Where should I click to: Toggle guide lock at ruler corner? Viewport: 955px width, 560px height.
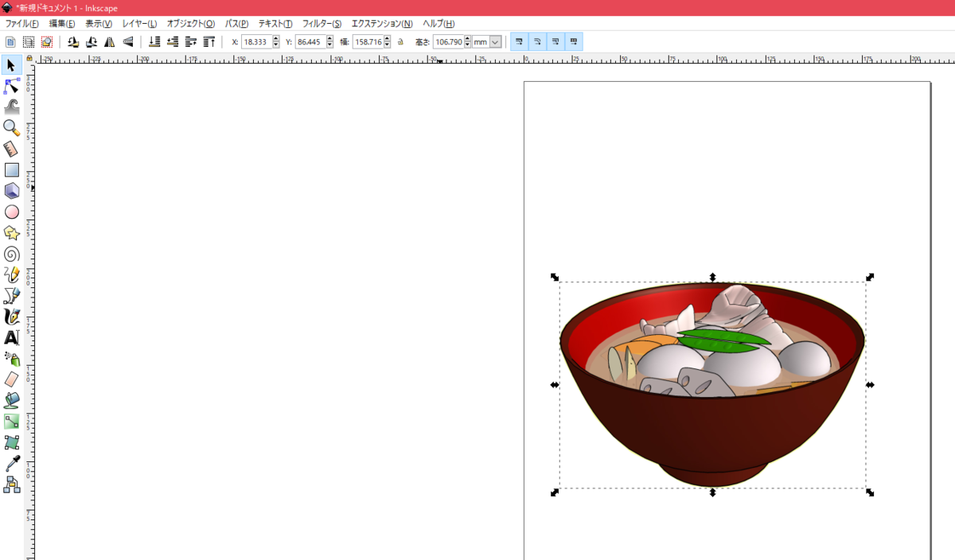click(29, 58)
